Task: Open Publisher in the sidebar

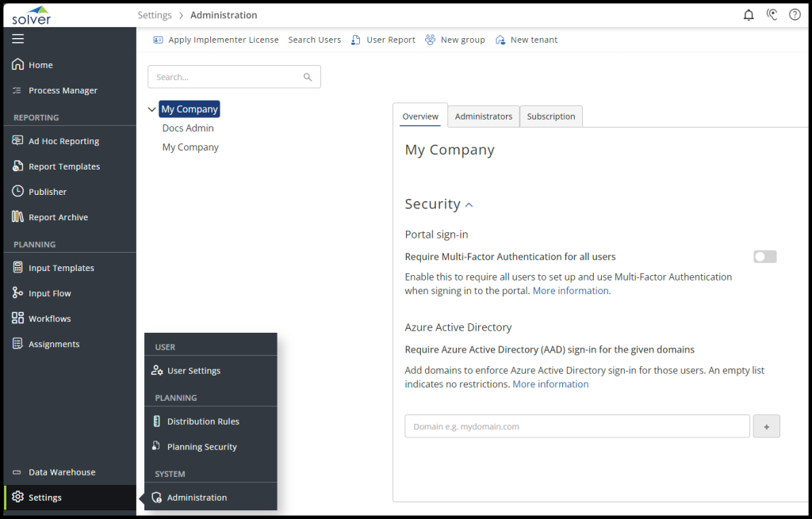Action: tap(48, 192)
